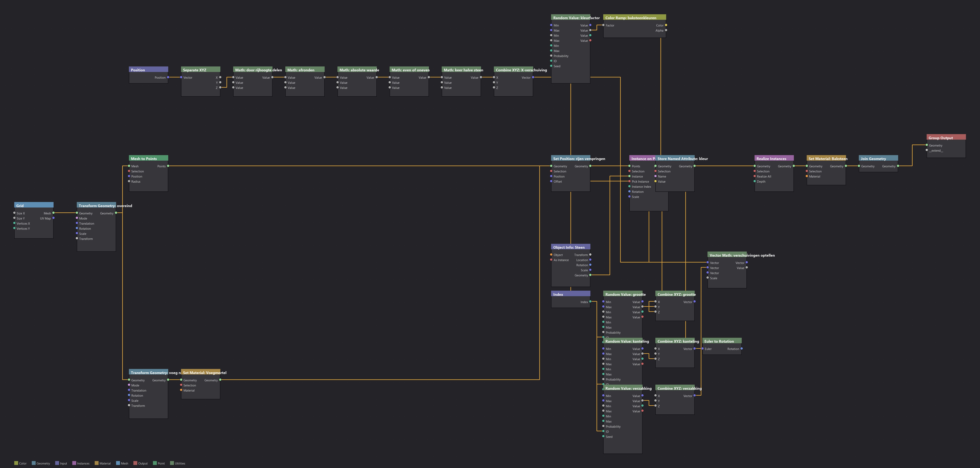The height and width of the screenshot is (468, 980).
Task: Click the Color output socket on Color Ramp
Action: point(666,25)
